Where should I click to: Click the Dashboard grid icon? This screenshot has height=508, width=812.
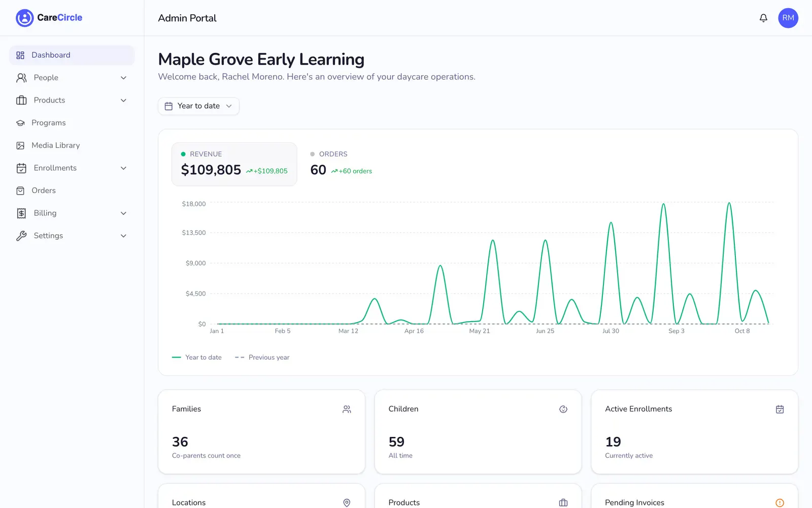pyautogui.click(x=20, y=55)
